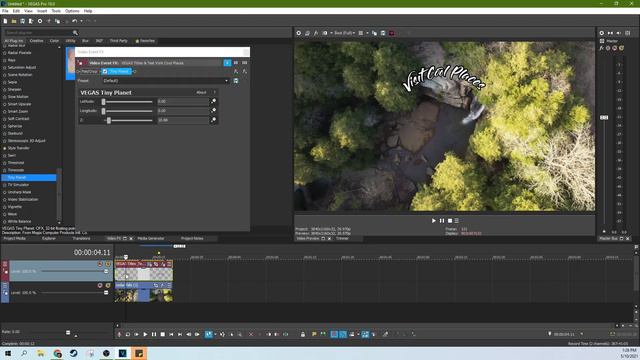The height and width of the screenshot is (360, 640).
Task: Solo the second video track
Action: pos(108,285)
